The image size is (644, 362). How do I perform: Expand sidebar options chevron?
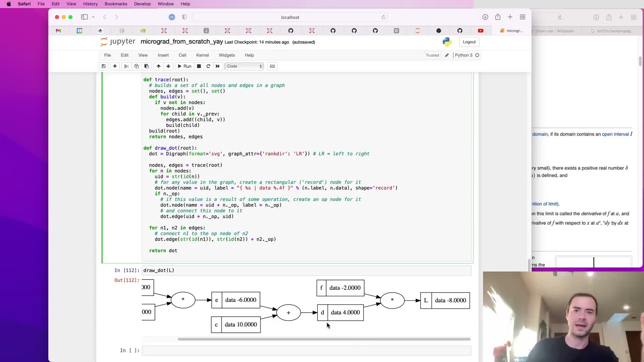[x=93, y=17]
